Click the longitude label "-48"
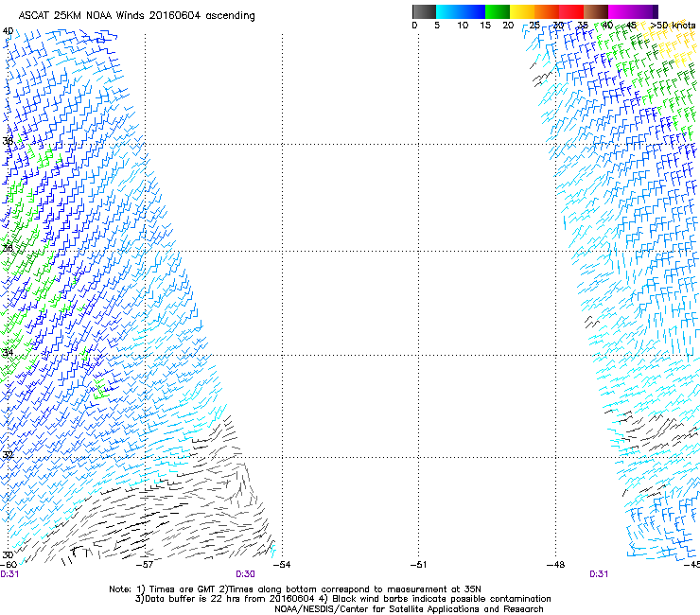This screenshot has width=700, height=615. point(555,565)
